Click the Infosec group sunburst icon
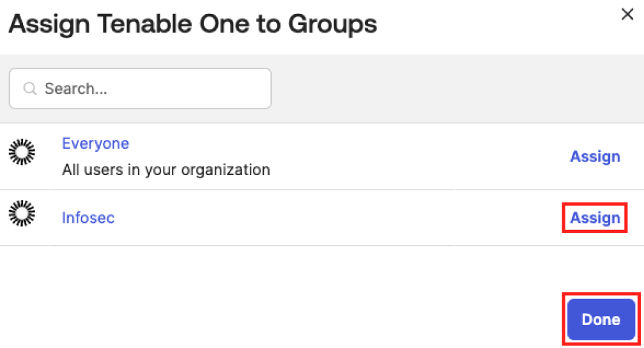Image resolution: width=644 pixels, height=348 pixels. pos(22,213)
